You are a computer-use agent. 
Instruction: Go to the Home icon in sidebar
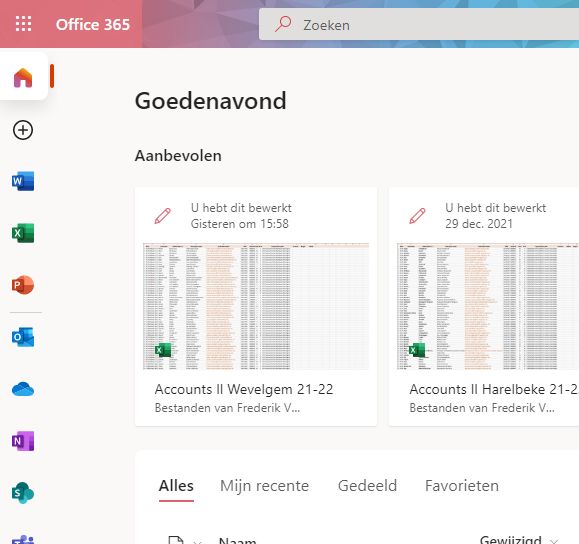coord(23,77)
